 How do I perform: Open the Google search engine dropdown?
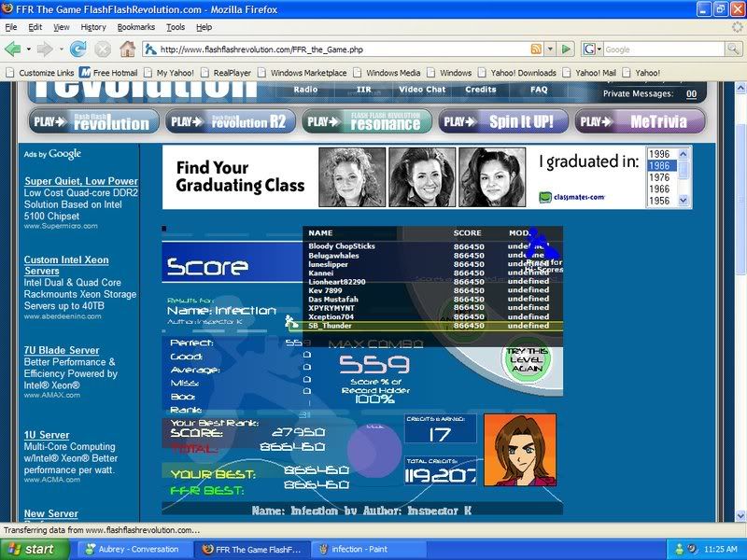click(x=592, y=49)
